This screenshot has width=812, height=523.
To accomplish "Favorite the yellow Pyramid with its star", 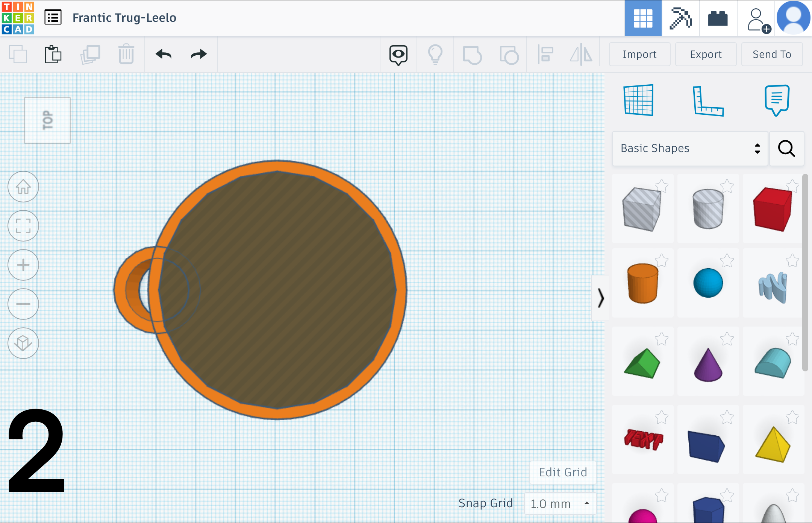I will [x=792, y=417].
